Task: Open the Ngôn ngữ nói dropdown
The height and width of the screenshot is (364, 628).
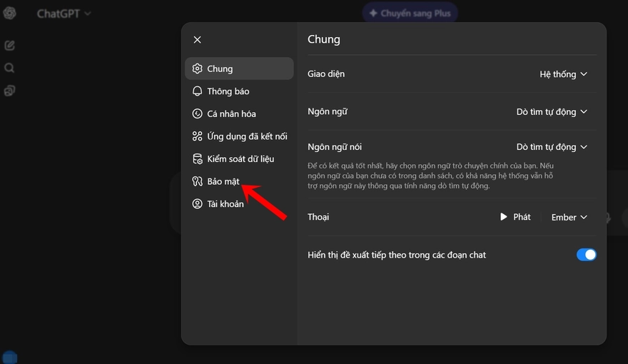Action: pos(552,147)
